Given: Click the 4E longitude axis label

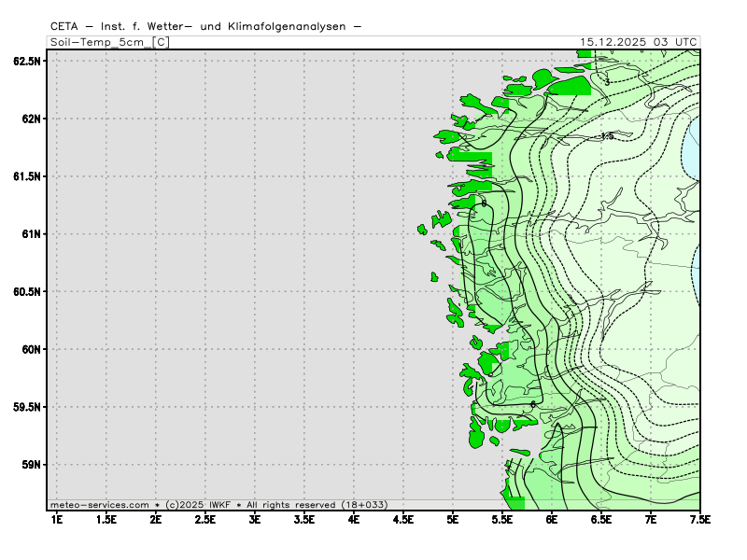Looking at the screenshot, I should pos(354,519).
